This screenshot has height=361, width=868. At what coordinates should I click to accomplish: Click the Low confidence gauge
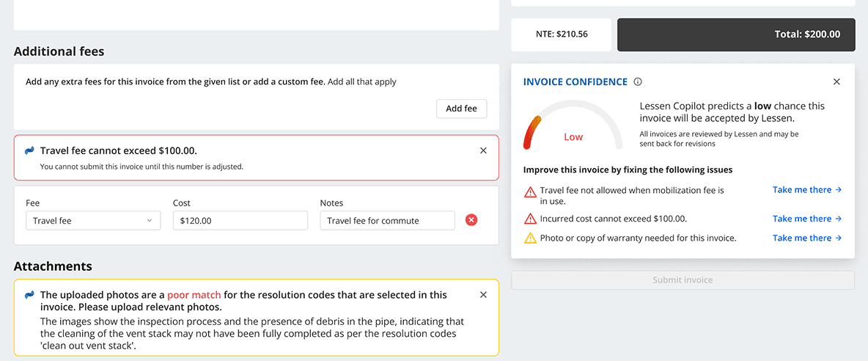point(573,126)
